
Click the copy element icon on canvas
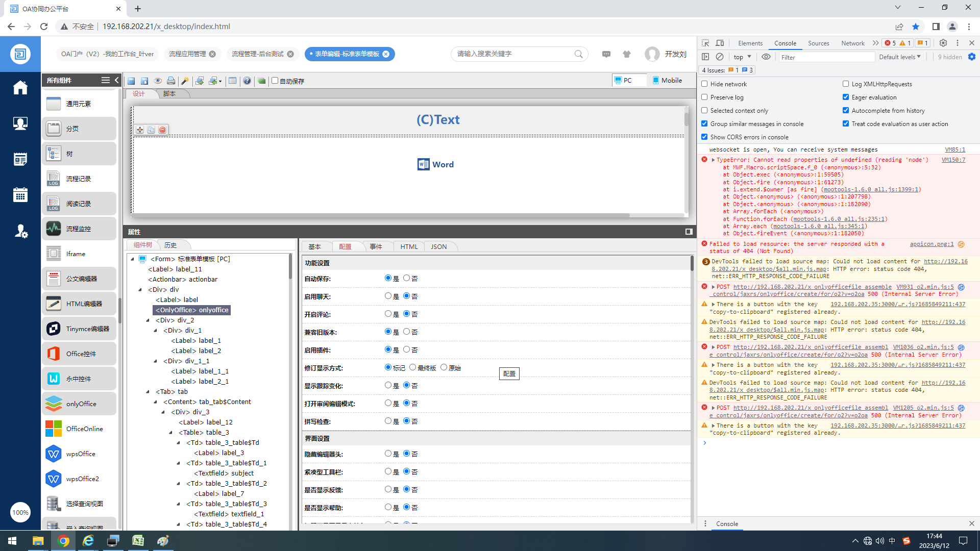151,130
